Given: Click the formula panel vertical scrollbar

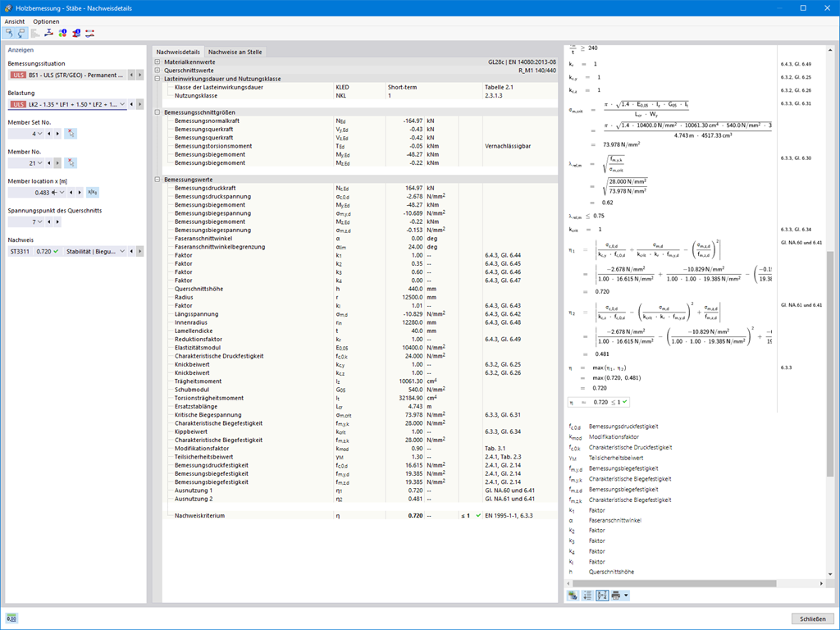Looking at the screenshot, I should click(830, 364).
